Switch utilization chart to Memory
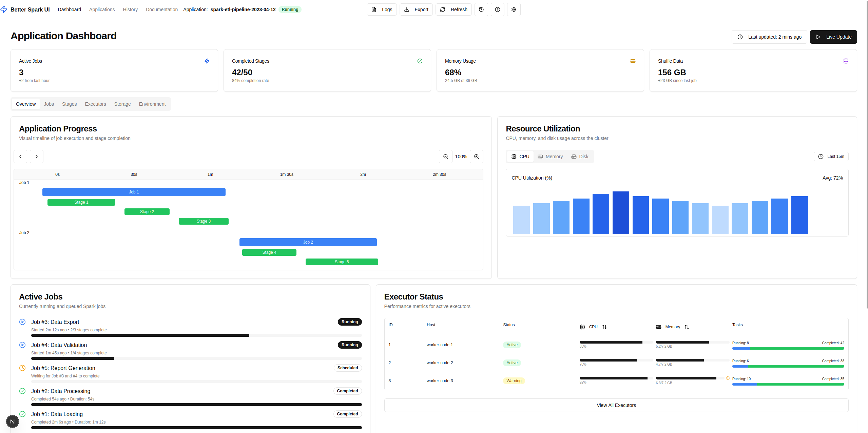The image size is (868, 433). coord(550,157)
